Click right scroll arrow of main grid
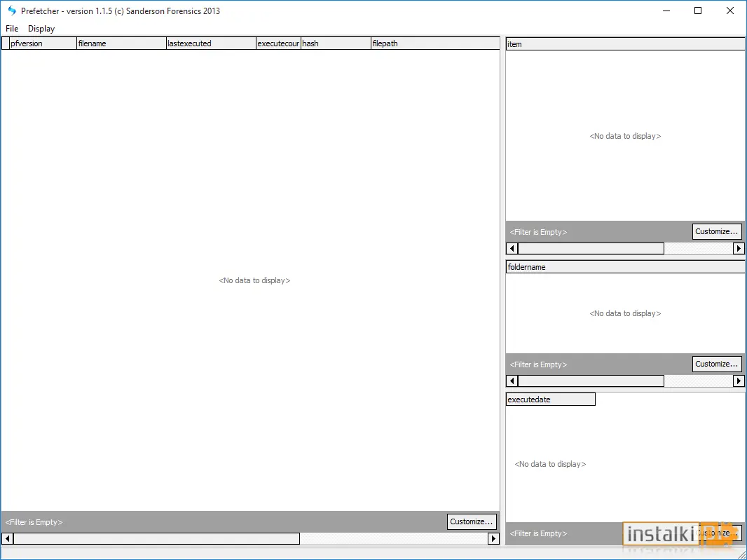747x560 pixels. point(493,538)
